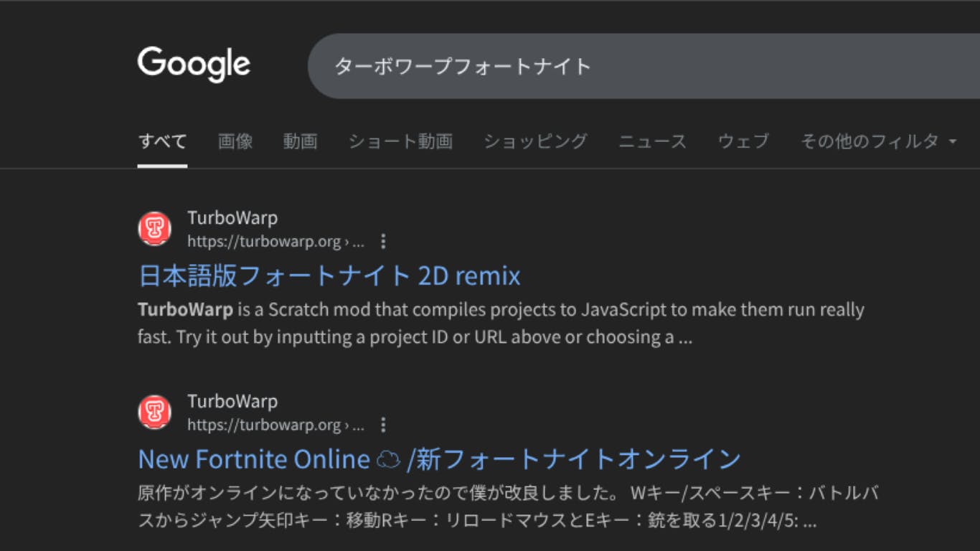
Task: Open the 日本語版フォートナイト 2D remix link
Action: [329, 276]
